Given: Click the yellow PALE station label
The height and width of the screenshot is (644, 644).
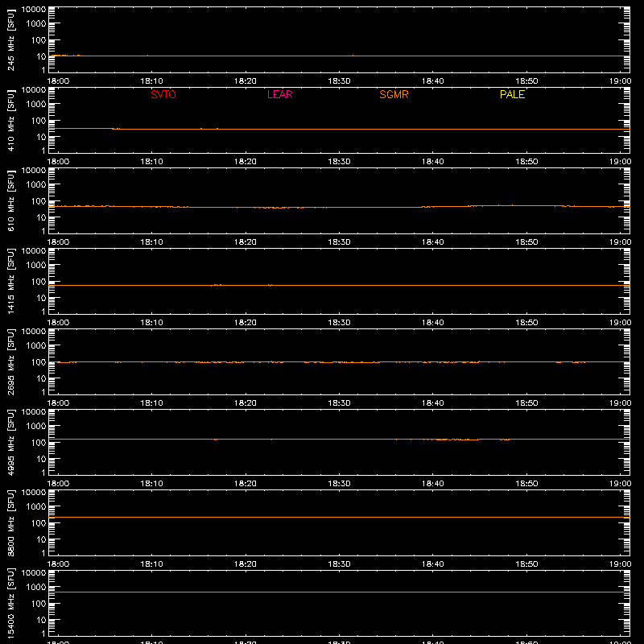Looking at the screenshot, I should pos(512,94).
